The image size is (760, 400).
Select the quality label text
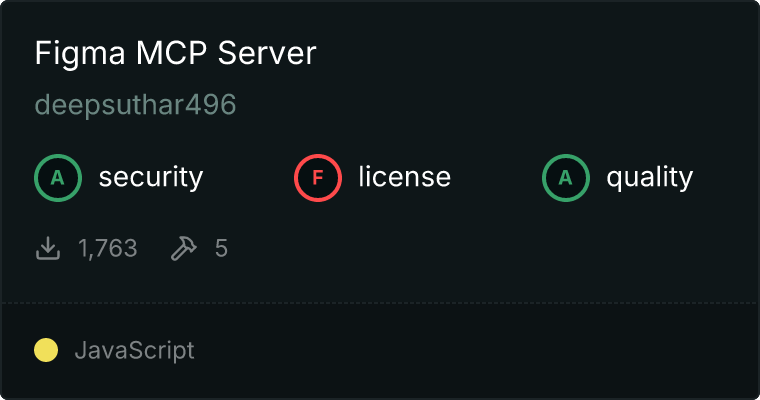(x=649, y=178)
